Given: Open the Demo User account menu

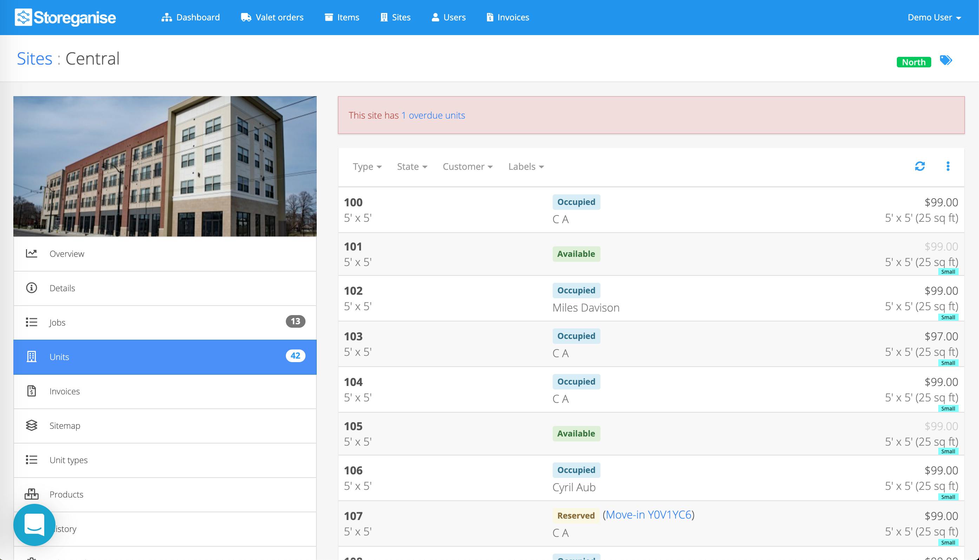Looking at the screenshot, I should (934, 17).
